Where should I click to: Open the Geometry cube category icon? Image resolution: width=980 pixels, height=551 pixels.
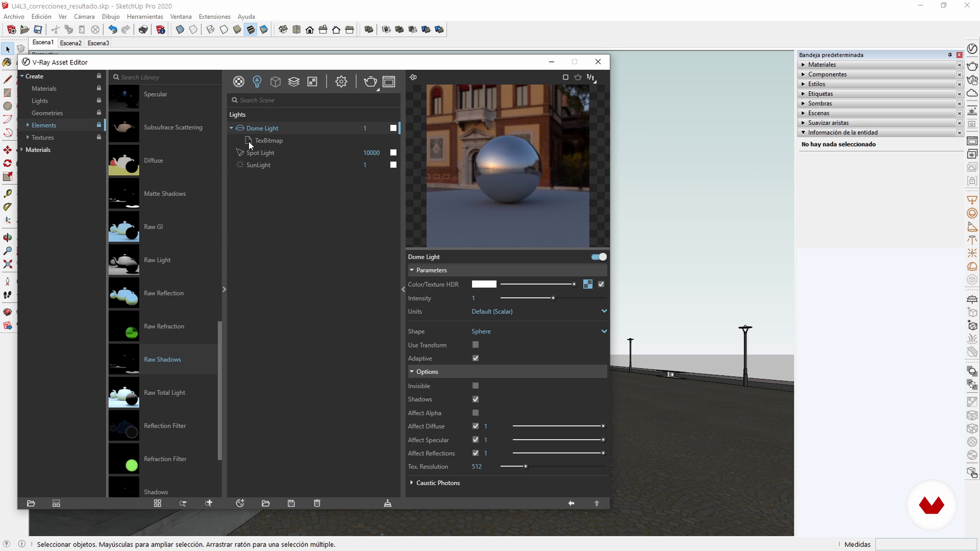click(275, 81)
